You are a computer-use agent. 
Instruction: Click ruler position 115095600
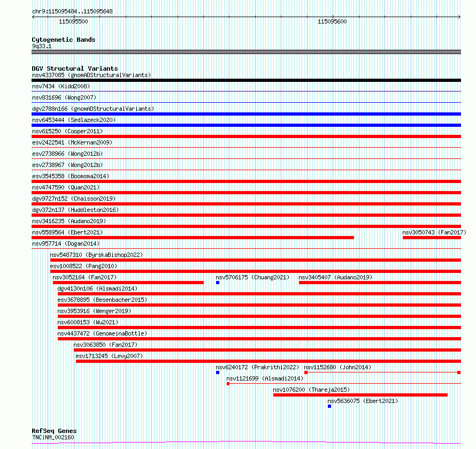pyautogui.click(x=332, y=21)
